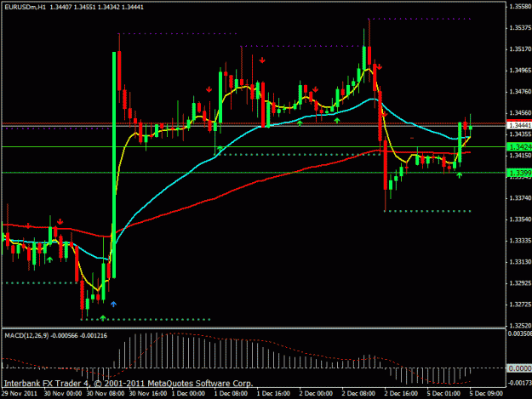Click the 30 Nov 00:00 time label
This screenshot has width=532, height=399.
(63, 394)
